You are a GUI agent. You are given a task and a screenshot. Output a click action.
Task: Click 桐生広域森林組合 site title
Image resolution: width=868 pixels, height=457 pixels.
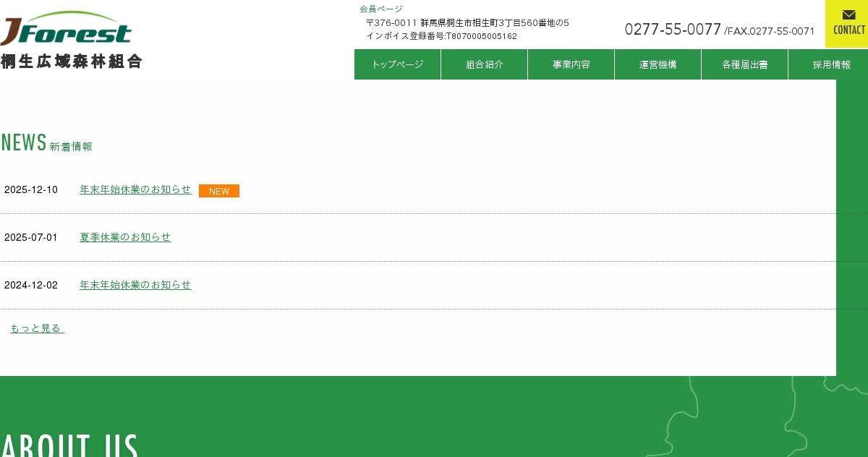[72, 61]
